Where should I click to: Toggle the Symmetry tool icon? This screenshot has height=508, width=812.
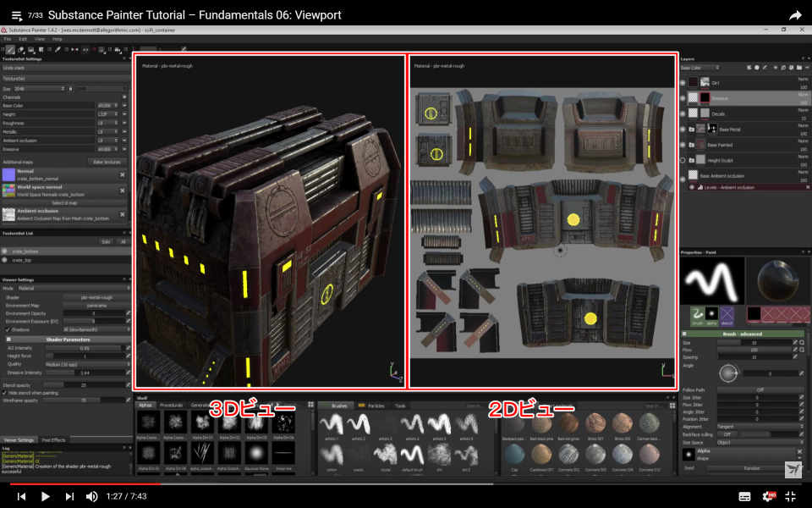tap(74, 50)
